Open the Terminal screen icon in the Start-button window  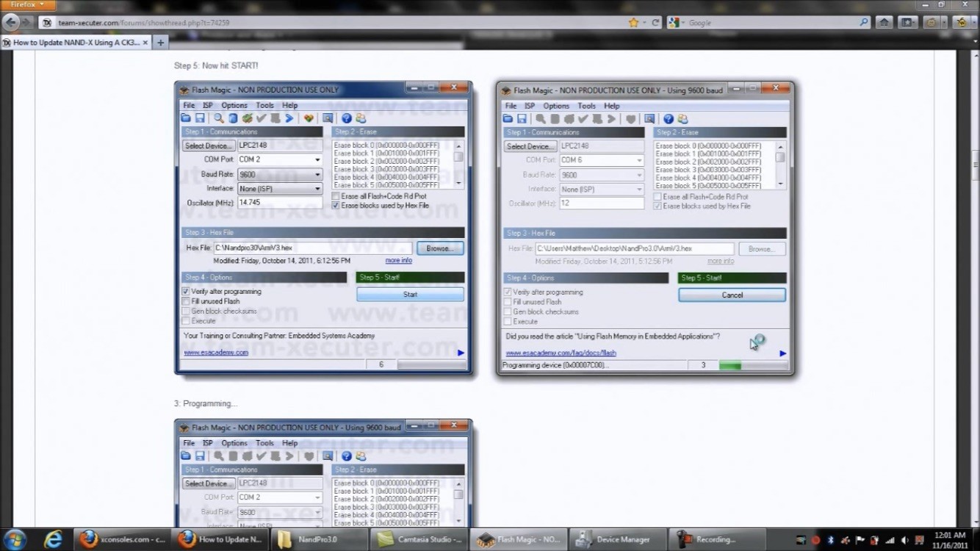pos(328,118)
